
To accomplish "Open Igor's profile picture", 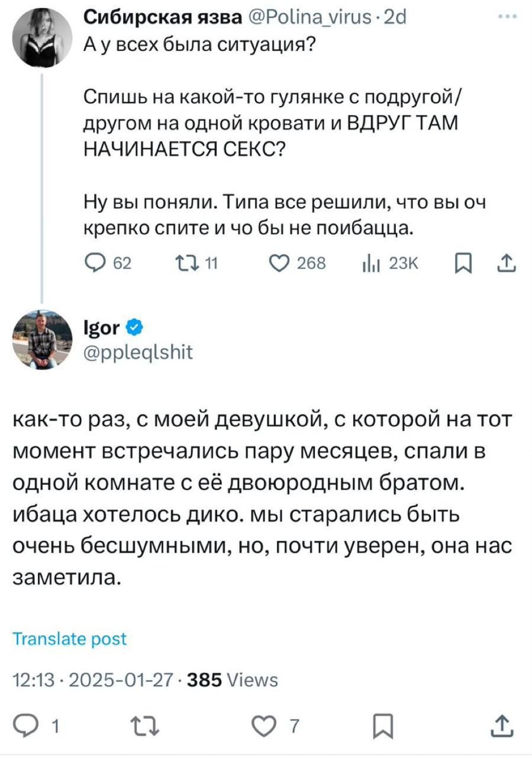I will pos(42,340).
